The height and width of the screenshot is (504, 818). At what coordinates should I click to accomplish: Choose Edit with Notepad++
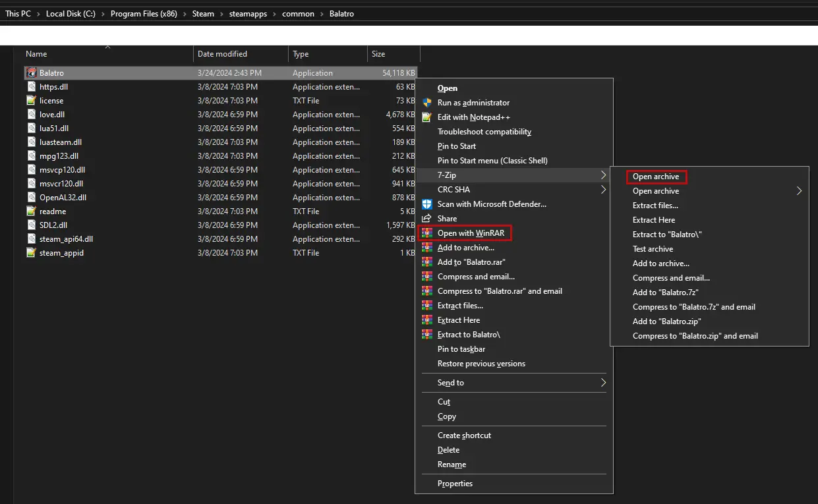(x=474, y=117)
